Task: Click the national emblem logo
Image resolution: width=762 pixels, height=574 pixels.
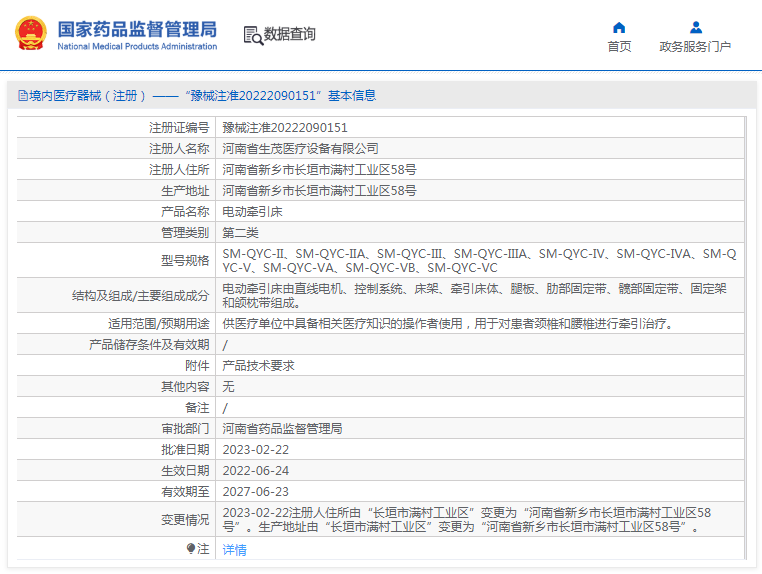Action: (x=31, y=33)
